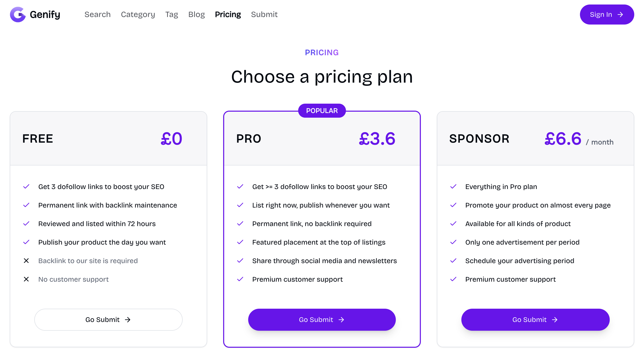Click the X icon beside Backlink requirement
The width and height of the screenshot is (644, 355).
tap(26, 261)
